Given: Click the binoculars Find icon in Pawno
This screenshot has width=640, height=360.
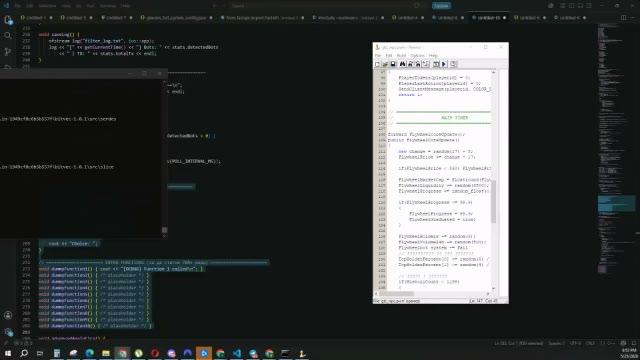Looking at the screenshot, I should pos(403,64).
